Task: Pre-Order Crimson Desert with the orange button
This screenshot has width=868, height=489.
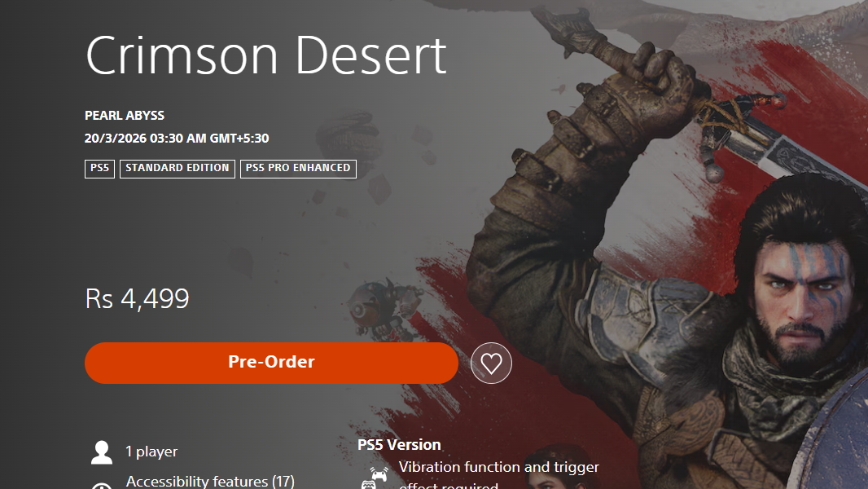Action: (x=271, y=363)
